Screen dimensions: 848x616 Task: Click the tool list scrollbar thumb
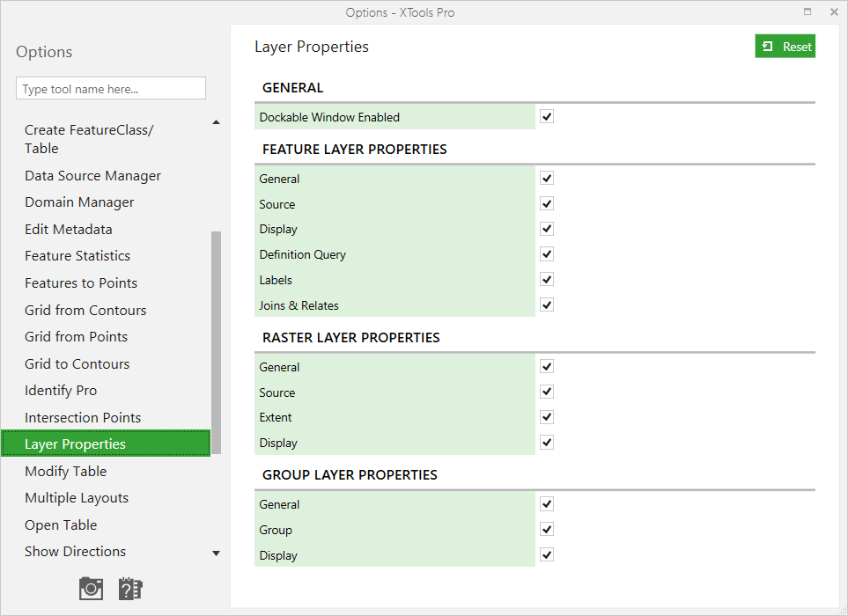click(x=217, y=342)
